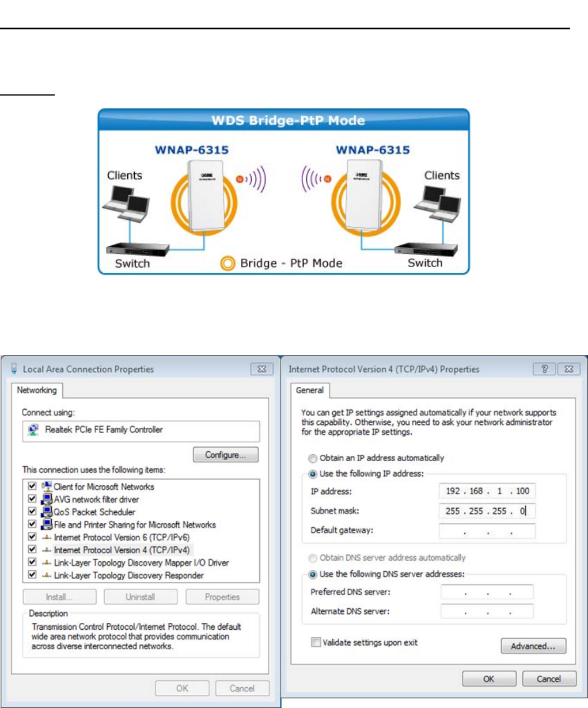
Task: Click OK in TCP/IPv4 Properties dialog
Action: (x=489, y=679)
